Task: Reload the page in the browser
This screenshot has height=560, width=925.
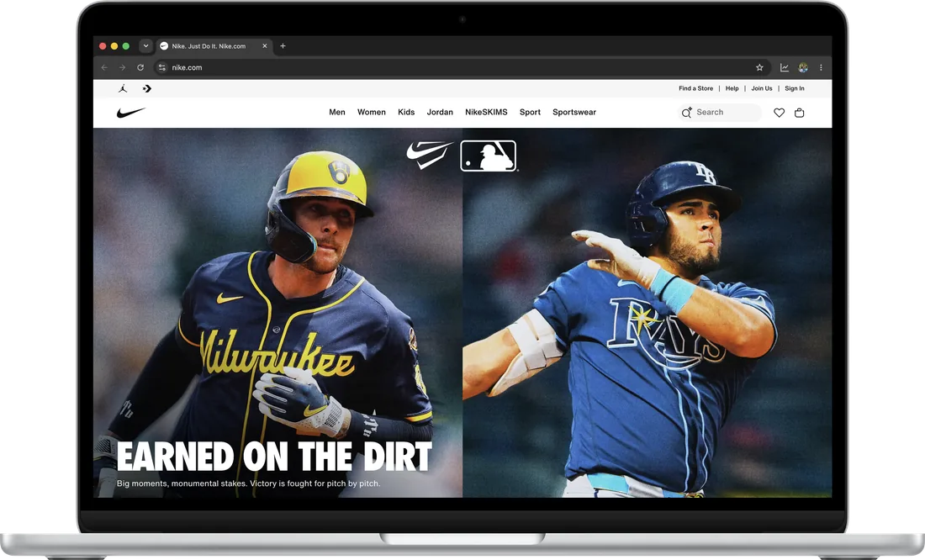Action: (140, 67)
